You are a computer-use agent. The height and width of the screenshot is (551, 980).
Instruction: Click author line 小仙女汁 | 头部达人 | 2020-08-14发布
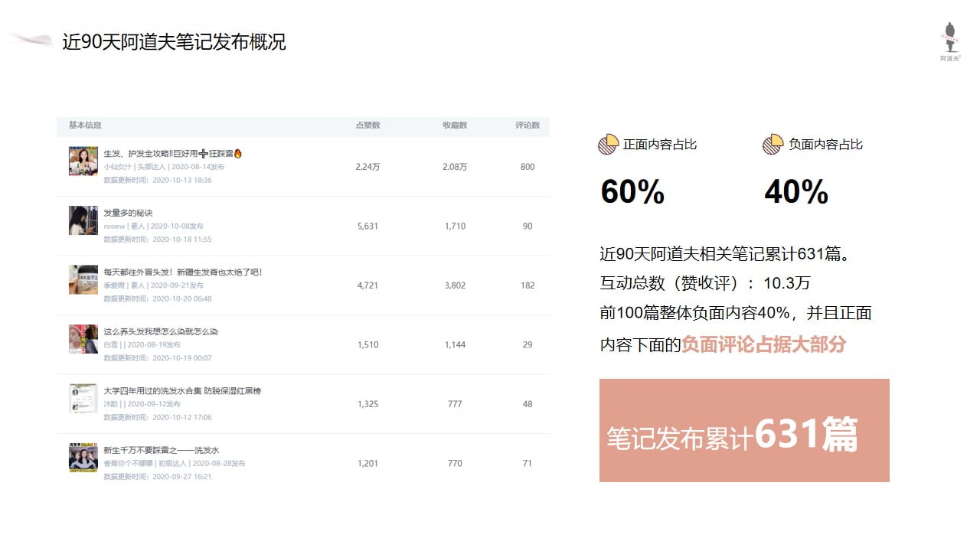tap(164, 167)
